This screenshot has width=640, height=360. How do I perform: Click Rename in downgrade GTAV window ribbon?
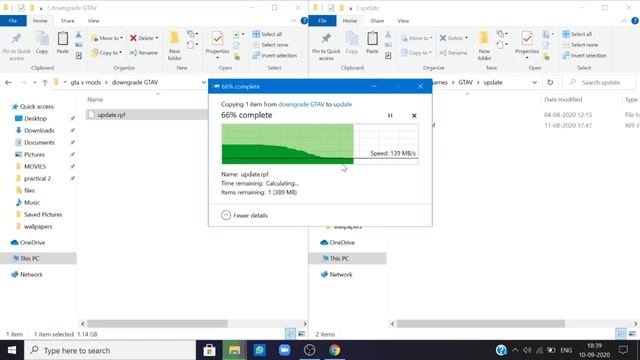[144, 53]
